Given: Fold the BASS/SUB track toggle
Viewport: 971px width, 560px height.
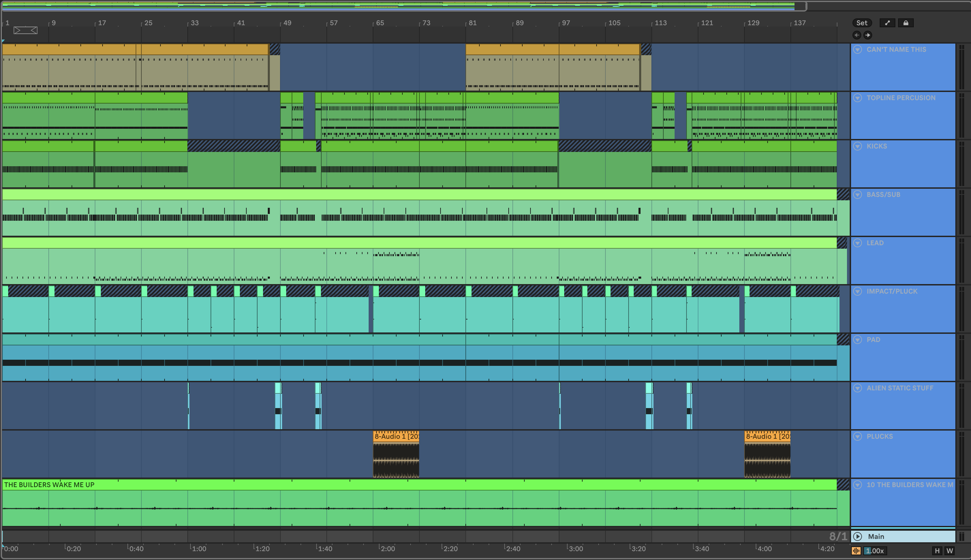Looking at the screenshot, I should click(858, 195).
